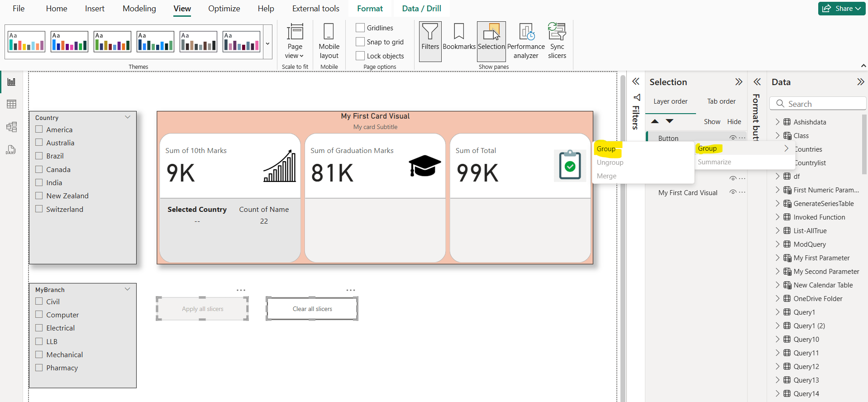
Task: Click the Clear all slicers button
Action: pyautogui.click(x=312, y=309)
